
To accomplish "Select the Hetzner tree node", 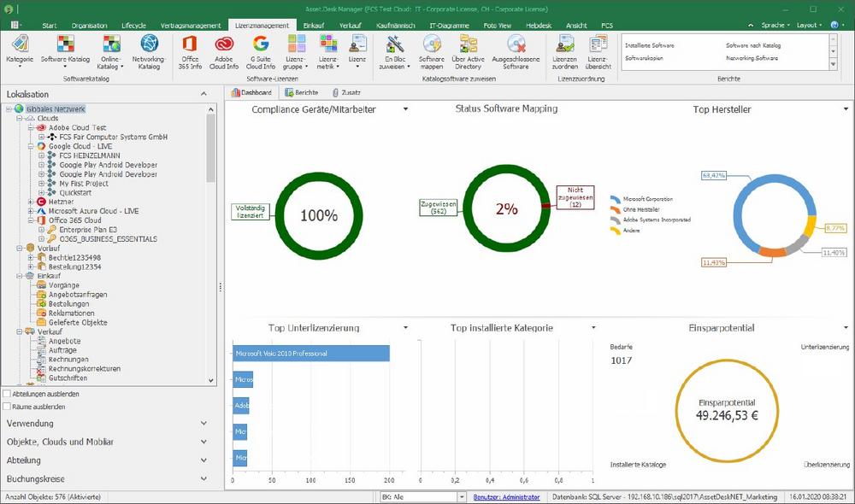I will point(61,202).
